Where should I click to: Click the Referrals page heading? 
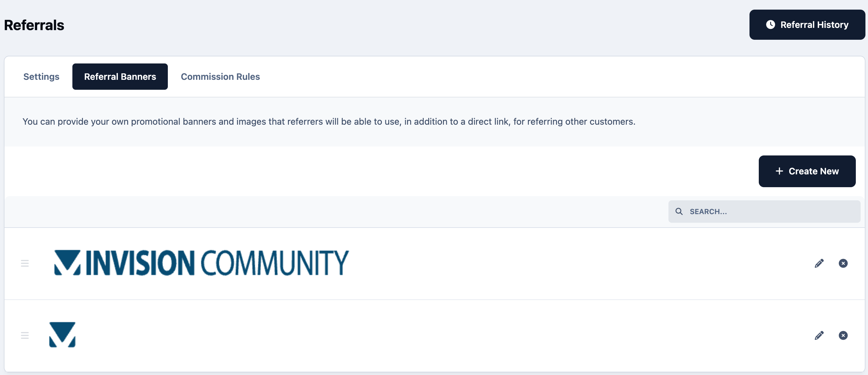pos(34,25)
